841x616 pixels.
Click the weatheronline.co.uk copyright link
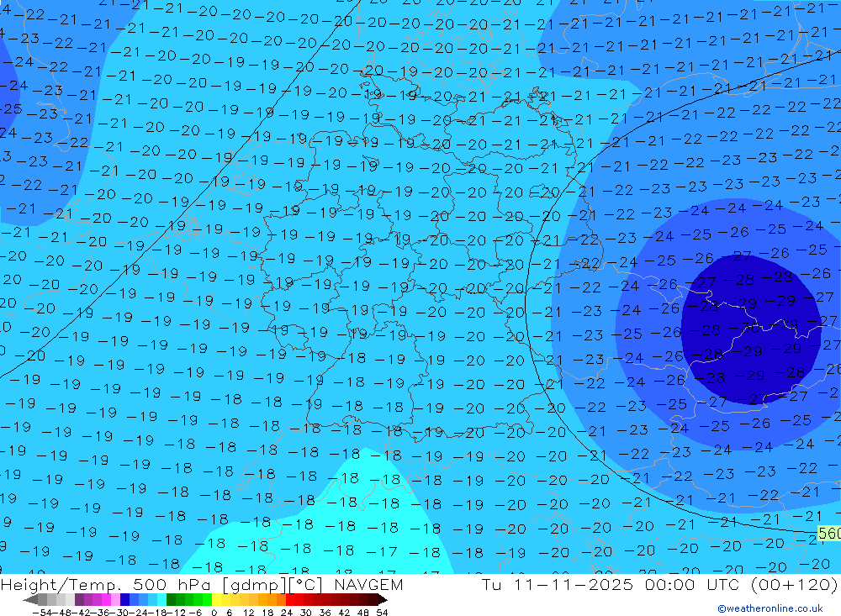click(770, 608)
